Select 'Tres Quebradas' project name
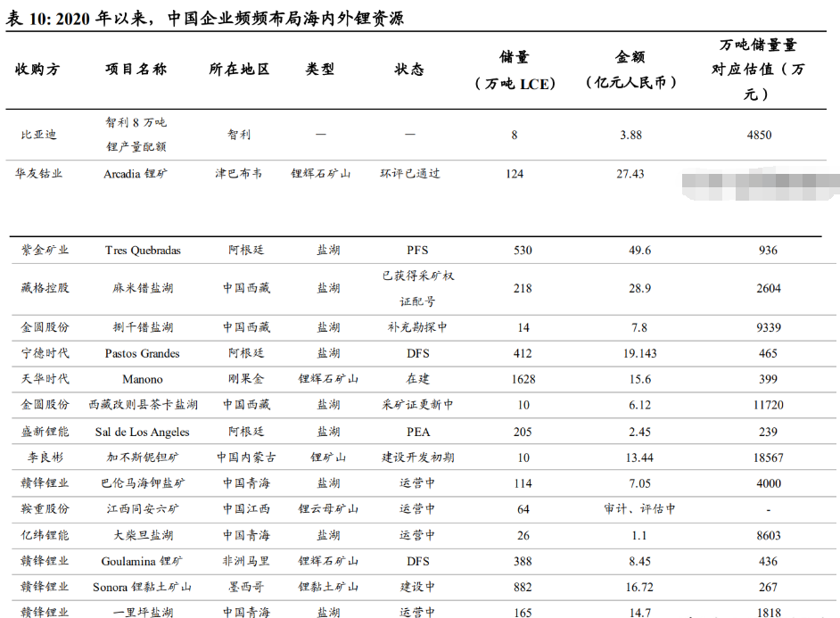 tap(143, 250)
